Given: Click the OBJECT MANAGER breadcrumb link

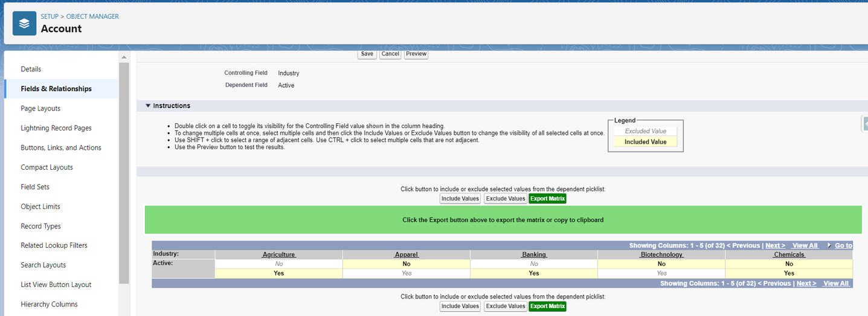Looking at the screenshot, I should coord(92,16).
